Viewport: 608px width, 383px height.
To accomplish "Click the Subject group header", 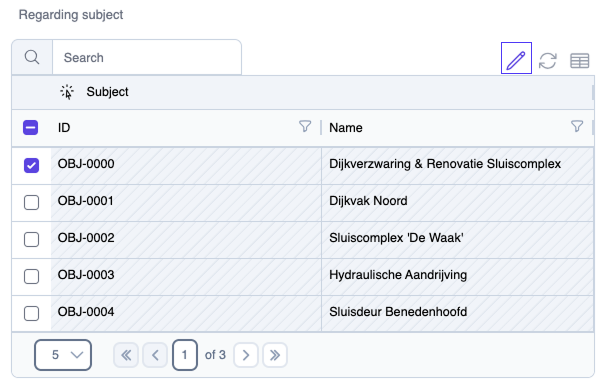I will point(107,92).
